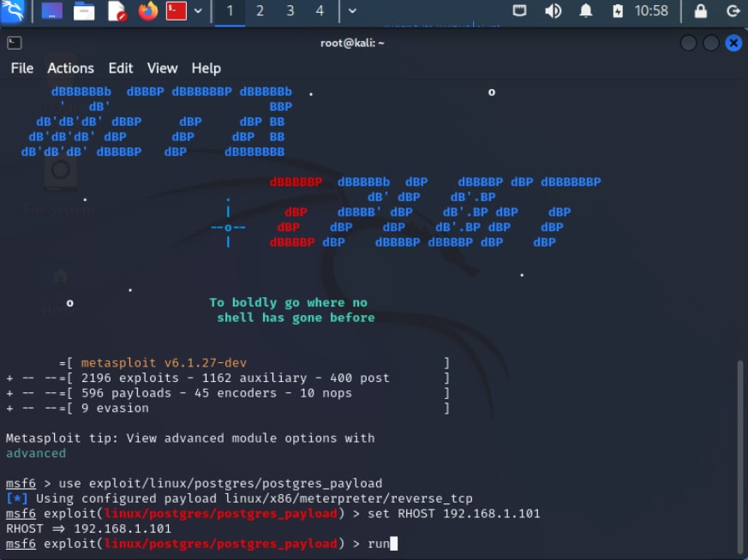
Task: Switch to workspace 2
Action: 260,11
